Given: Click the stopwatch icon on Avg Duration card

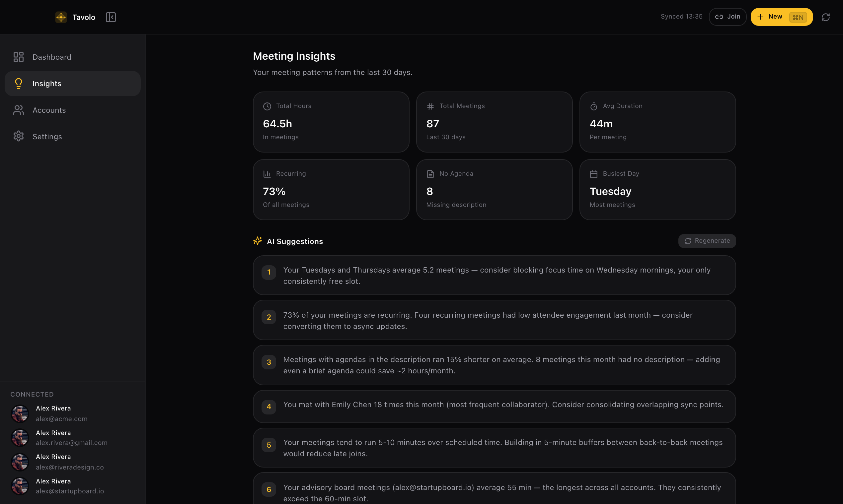Looking at the screenshot, I should (x=594, y=106).
